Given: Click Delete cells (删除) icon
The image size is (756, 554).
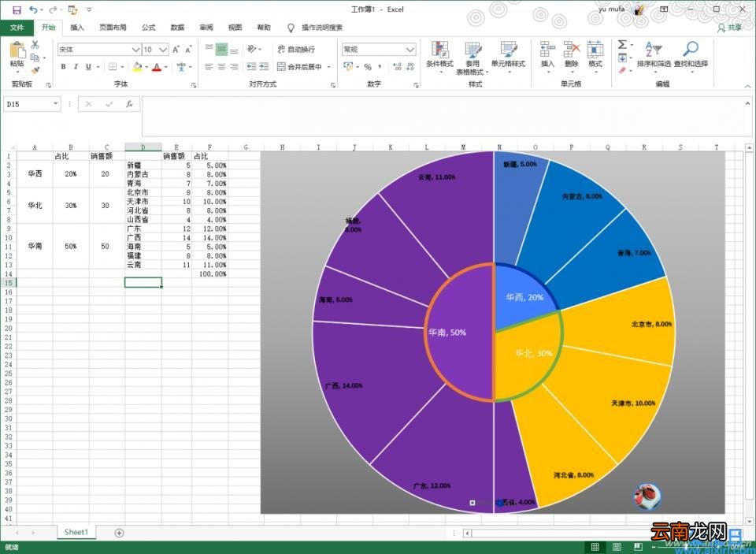Looking at the screenshot, I should tap(571, 57).
